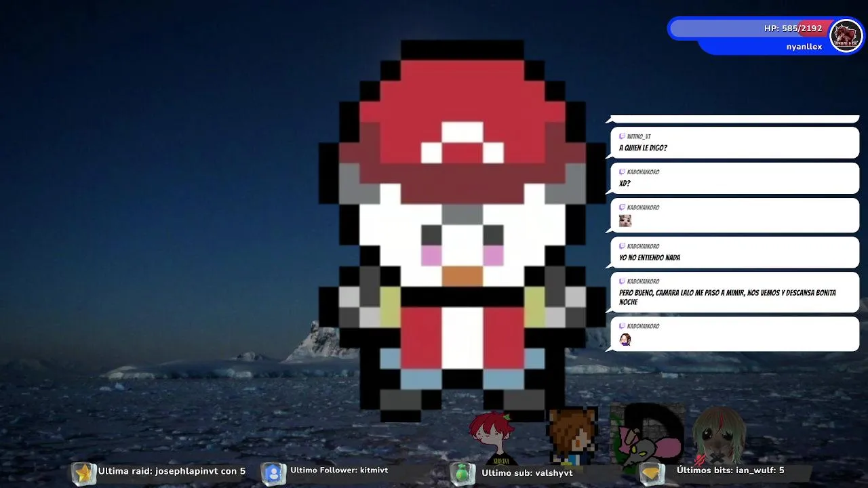Click the large pixel penguin with red cap

[462, 230]
